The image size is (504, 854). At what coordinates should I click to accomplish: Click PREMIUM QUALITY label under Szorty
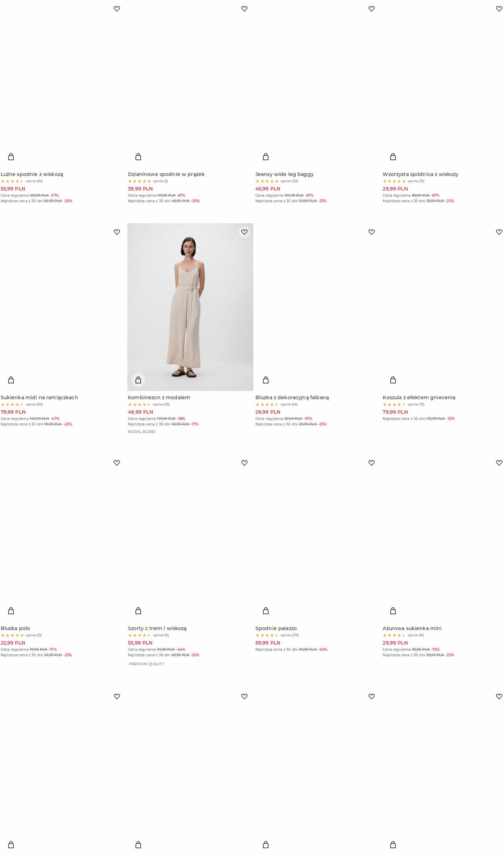[147, 664]
